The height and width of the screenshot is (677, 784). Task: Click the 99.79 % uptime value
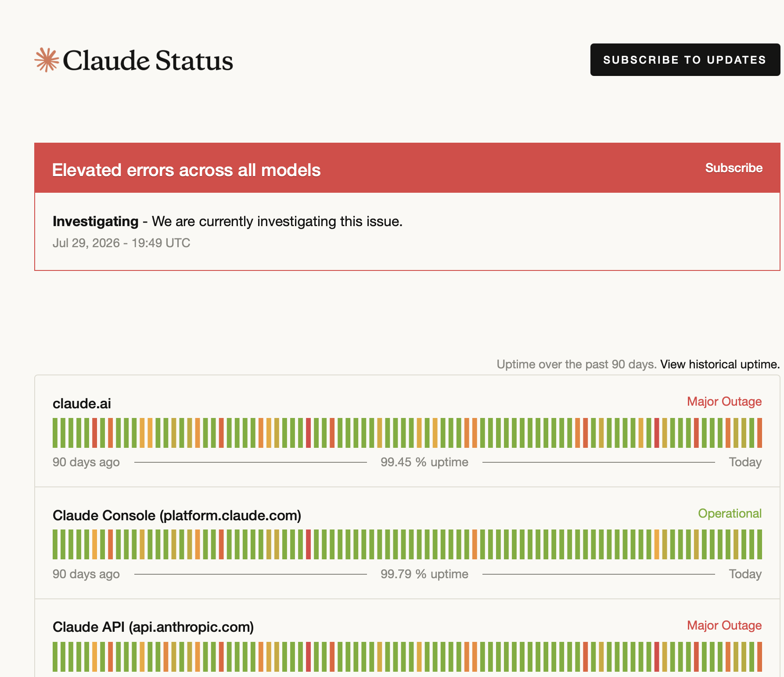[x=424, y=574]
